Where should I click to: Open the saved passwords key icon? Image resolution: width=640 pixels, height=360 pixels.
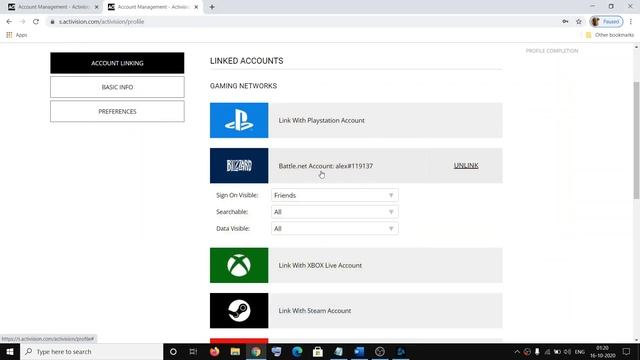coord(565,22)
